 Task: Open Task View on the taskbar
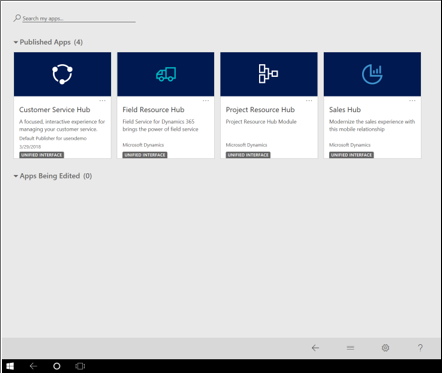(x=80, y=366)
